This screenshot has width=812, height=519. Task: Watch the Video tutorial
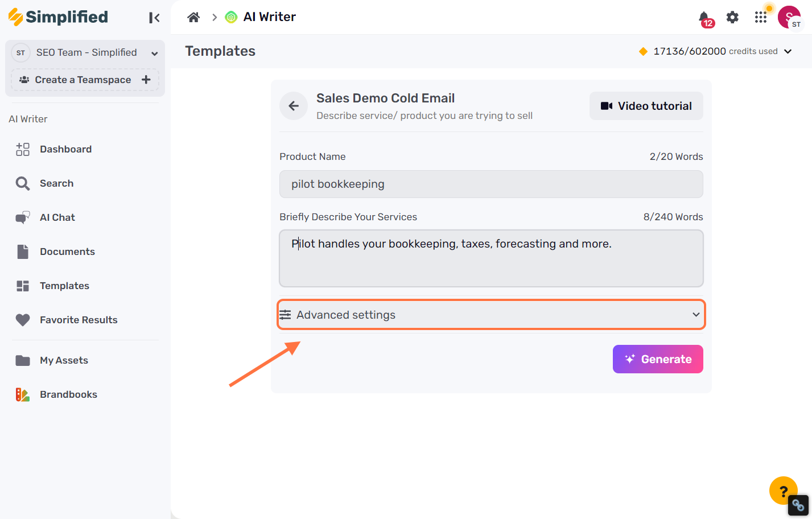tap(646, 106)
